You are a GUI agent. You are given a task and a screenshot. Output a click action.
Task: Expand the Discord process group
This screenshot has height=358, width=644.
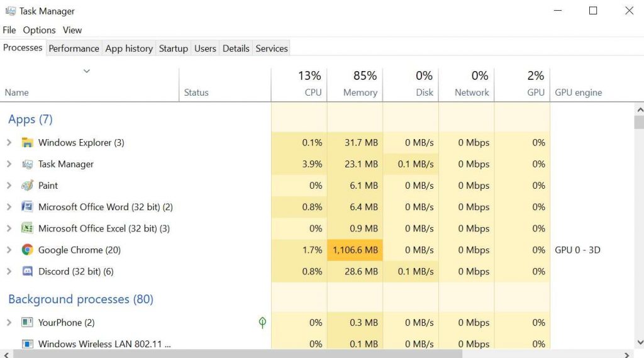pos(9,271)
